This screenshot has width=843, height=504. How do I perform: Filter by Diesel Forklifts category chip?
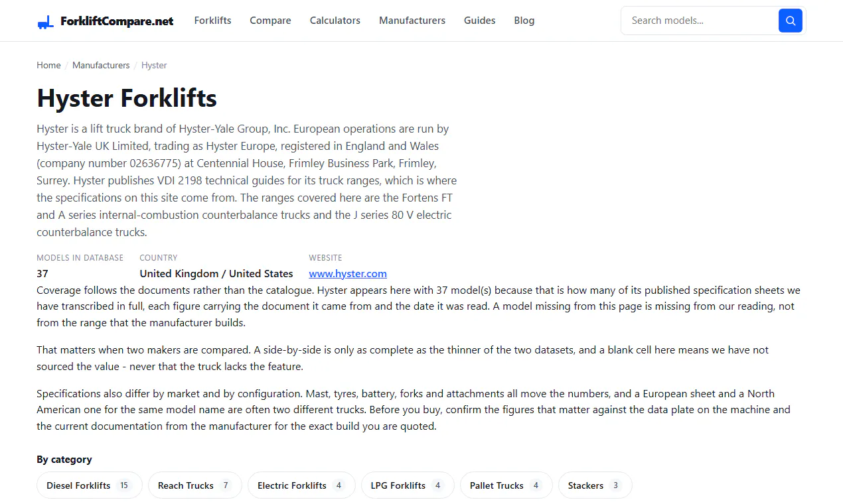(90, 485)
